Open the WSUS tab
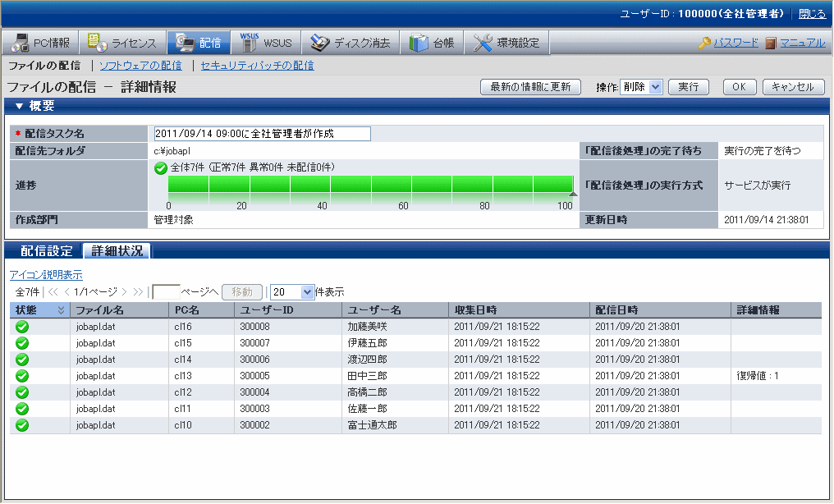 tap(267, 43)
